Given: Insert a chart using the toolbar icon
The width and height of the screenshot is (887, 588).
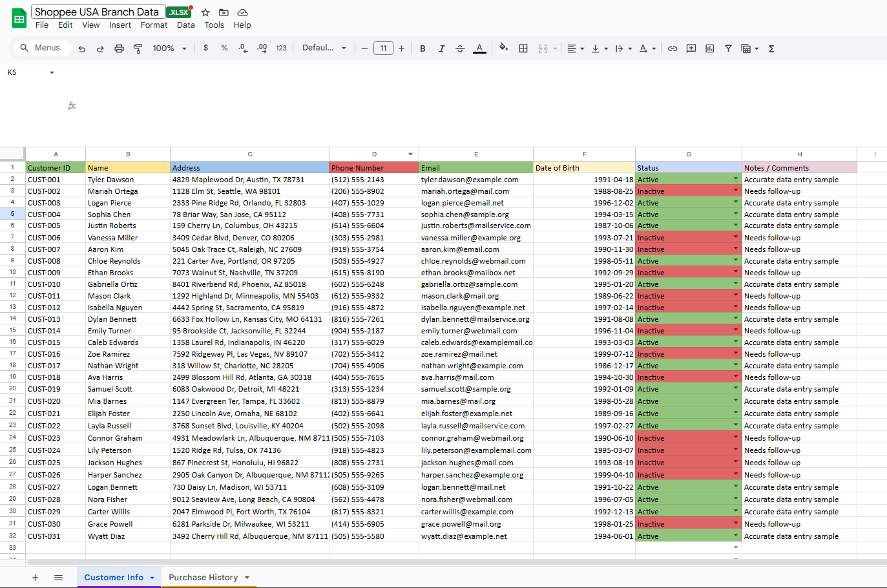Looking at the screenshot, I should coord(710,48).
